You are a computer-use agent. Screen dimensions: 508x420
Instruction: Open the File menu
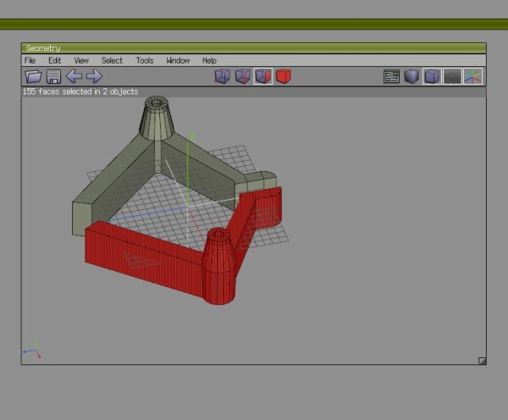pos(30,61)
